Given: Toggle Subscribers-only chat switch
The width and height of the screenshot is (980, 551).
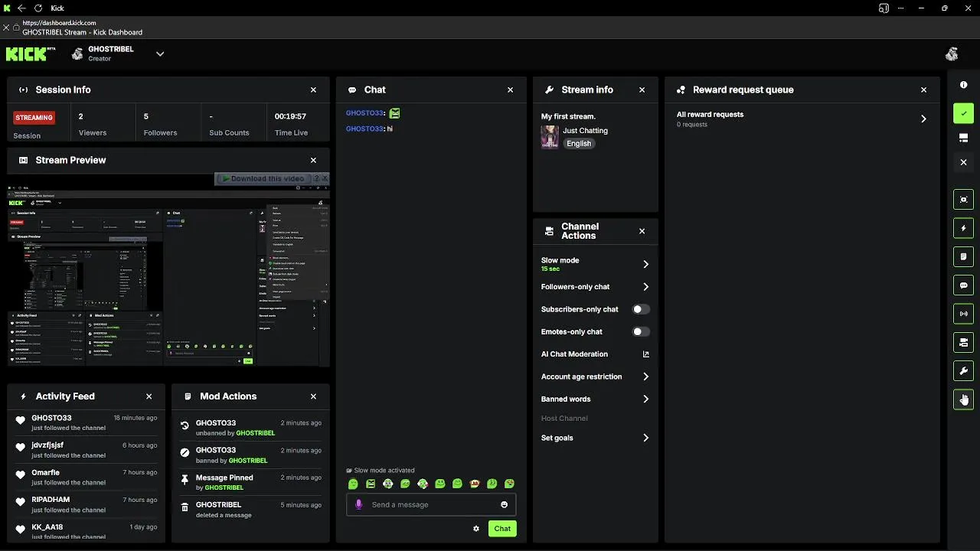Looking at the screenshot, I should tap(641, 309).
